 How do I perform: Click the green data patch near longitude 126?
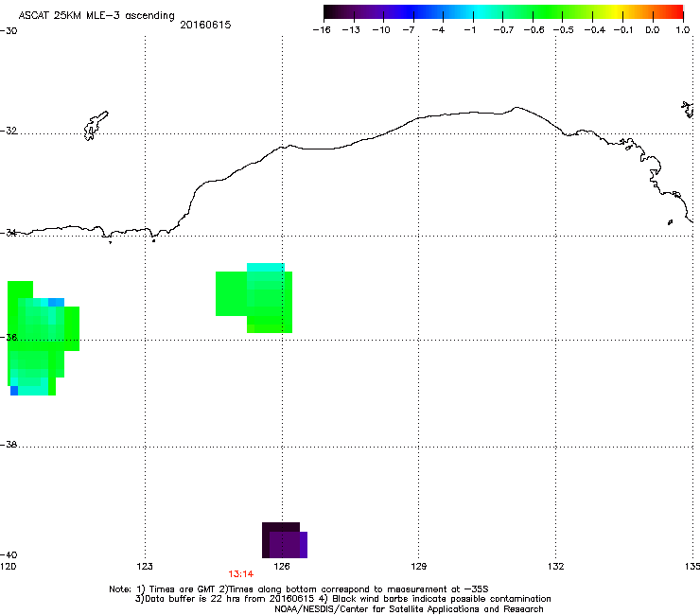(x=254, y=298)
